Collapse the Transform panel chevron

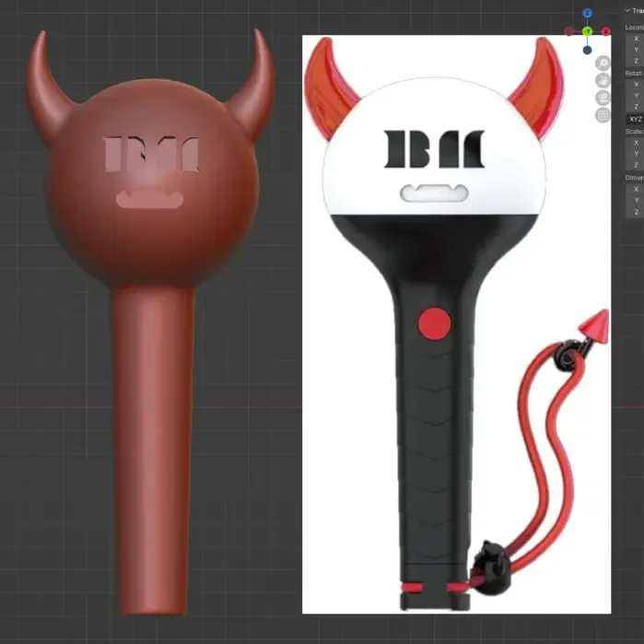tap(627, 10)
